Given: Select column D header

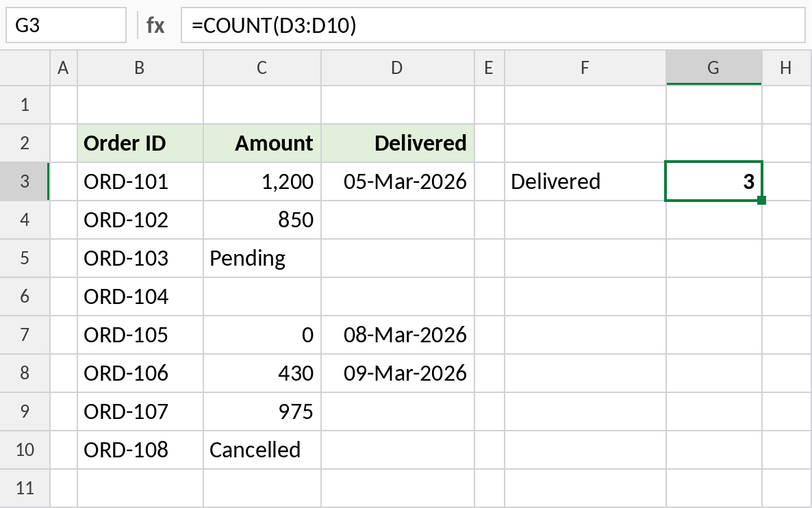Looking at the screenshot, I should coord(397,68).
